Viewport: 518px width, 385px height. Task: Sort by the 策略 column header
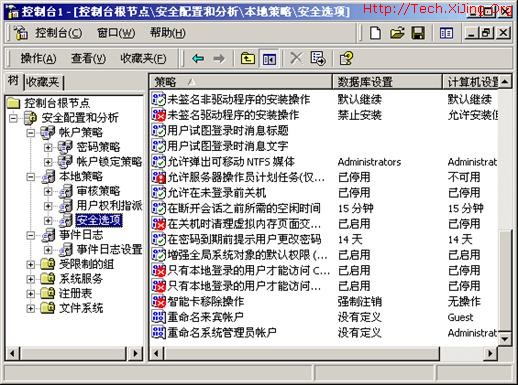[241, 82]
